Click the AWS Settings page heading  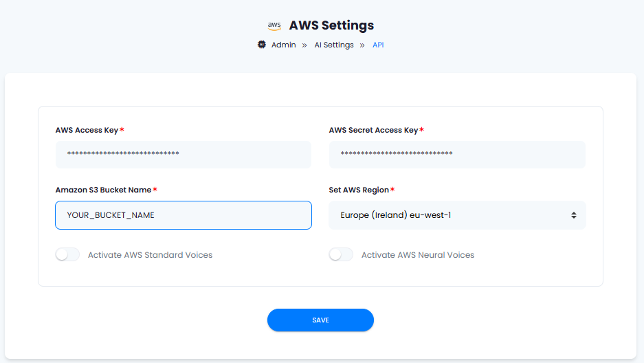[331, 25]
